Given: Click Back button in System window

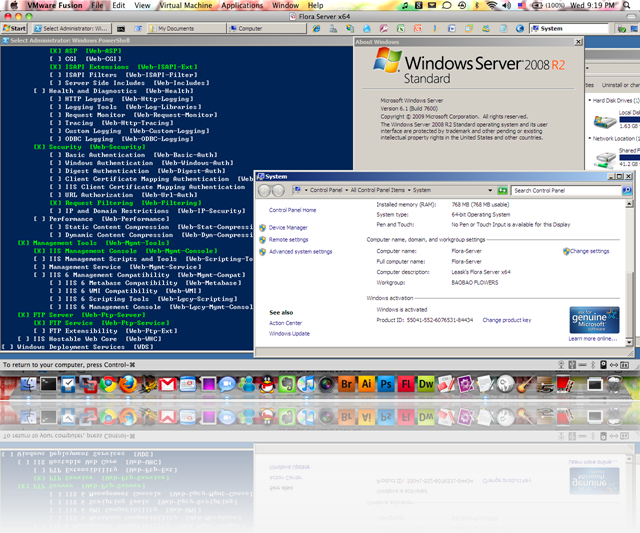Looking at the screenshot, I should pyautogui.click(x=264, y=190).
